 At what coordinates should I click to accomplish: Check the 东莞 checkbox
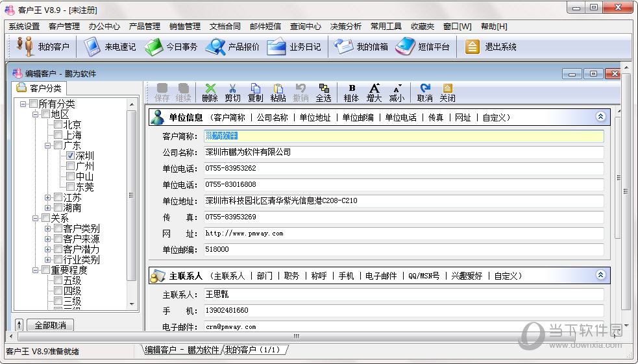[70, 187]
